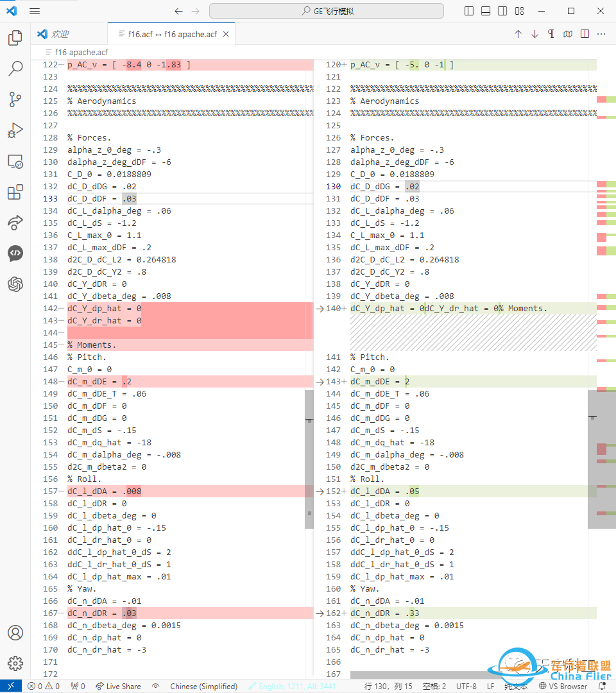This screenshot has height=693, width=616.
Task: Open editor More Actions ellipsis menu
Action: pos(601,34)
